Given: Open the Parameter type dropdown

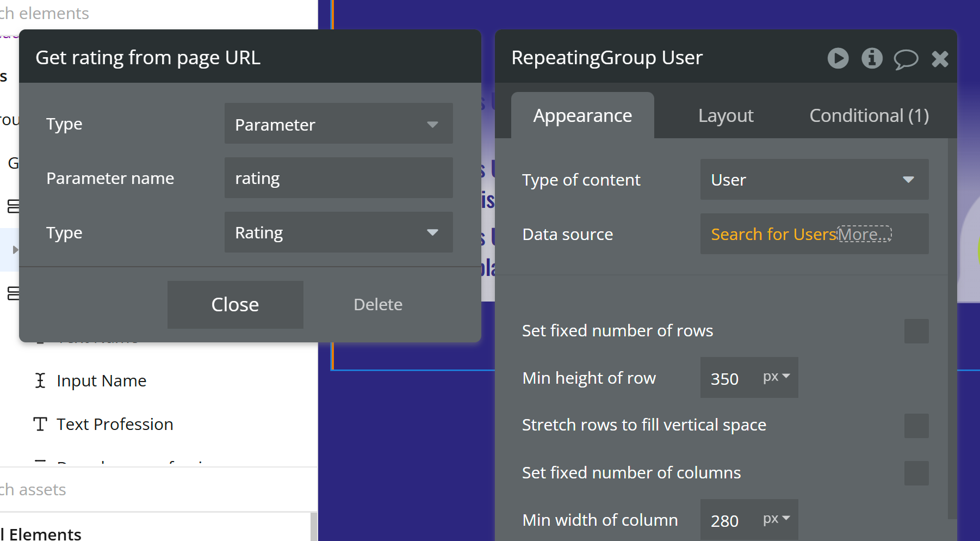Looking at the screenshot, I should [338, 124].
